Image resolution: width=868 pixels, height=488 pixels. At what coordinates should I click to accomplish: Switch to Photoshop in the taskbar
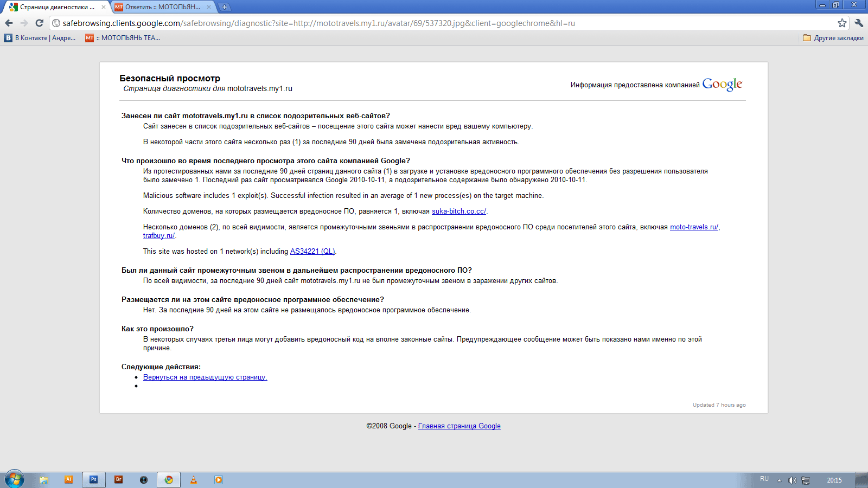point(93,480)
